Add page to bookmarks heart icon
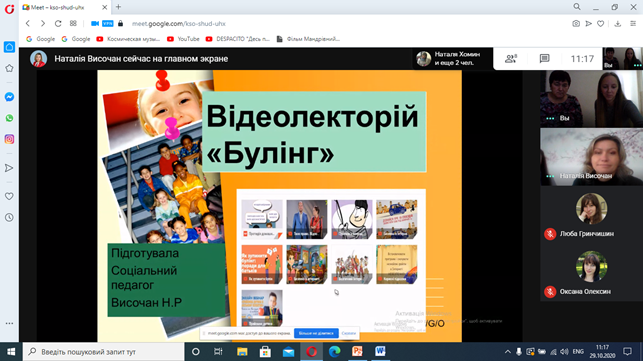This screenshot has height=361, width=643. click(600, 24)
